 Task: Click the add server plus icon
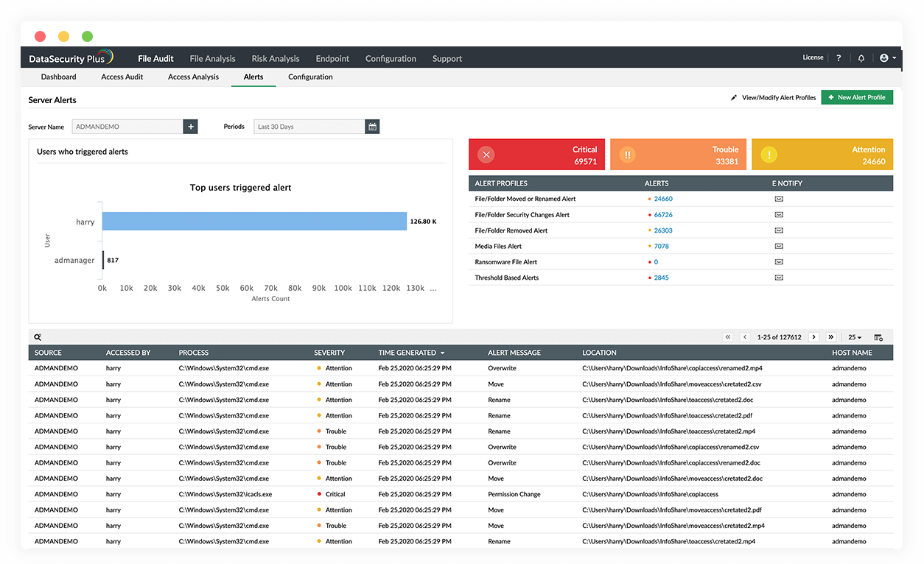[x=191, y=127]
